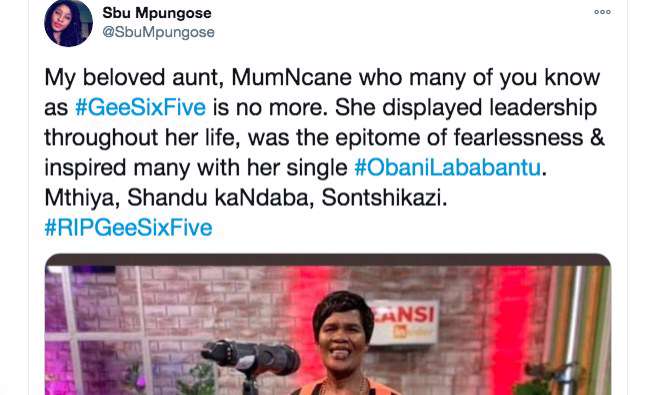Follow the #ObaniLababantu hashtag link
Screen dimensions: 645x395
point(448,167)
